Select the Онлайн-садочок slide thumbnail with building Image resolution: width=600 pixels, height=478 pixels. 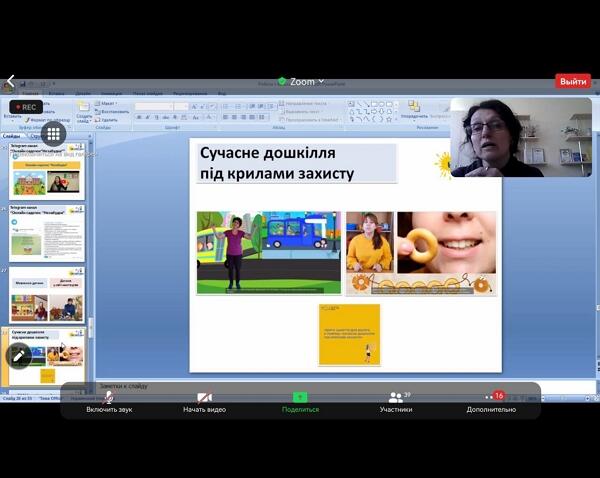47,171
